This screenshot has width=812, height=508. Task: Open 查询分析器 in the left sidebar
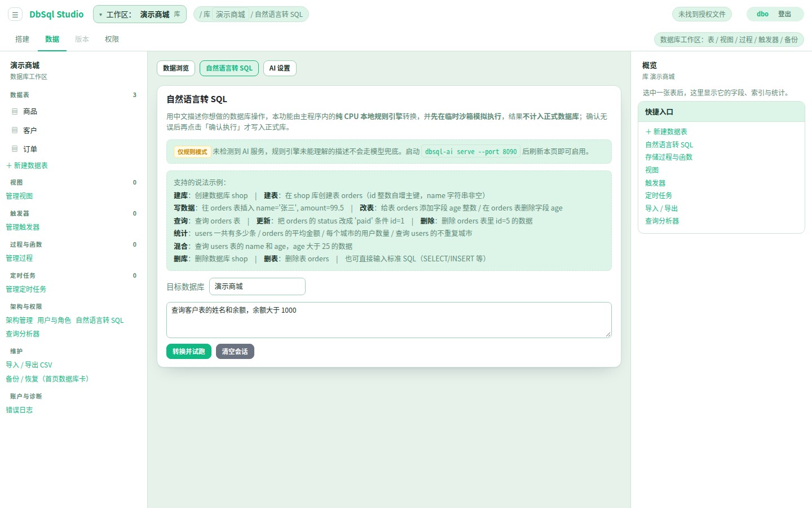point(23,334)
